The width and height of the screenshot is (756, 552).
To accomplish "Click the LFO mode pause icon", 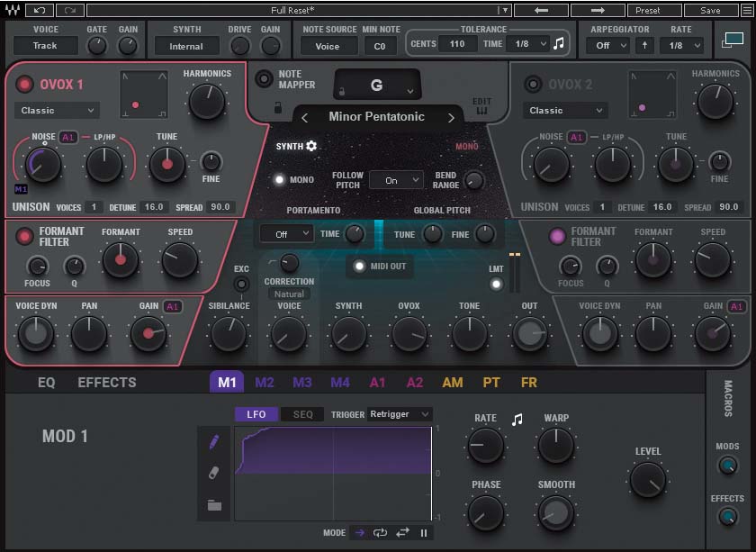I will pos(423,533).
